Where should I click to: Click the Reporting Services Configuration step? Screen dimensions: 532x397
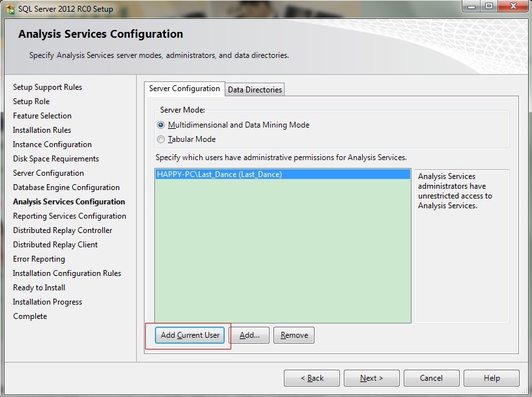(x=70, y=216)
